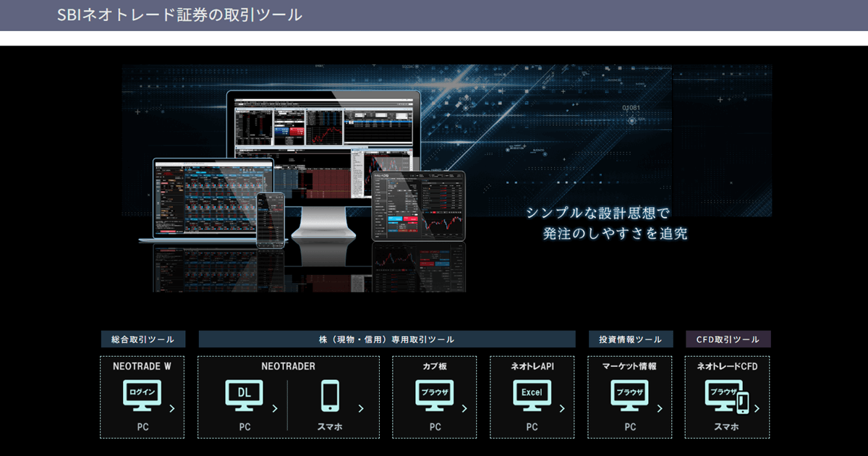Click the ネオトレードCFD monitor-and-phone icon
The width and height of the screenshot is (868, 456).
[726, 396]
